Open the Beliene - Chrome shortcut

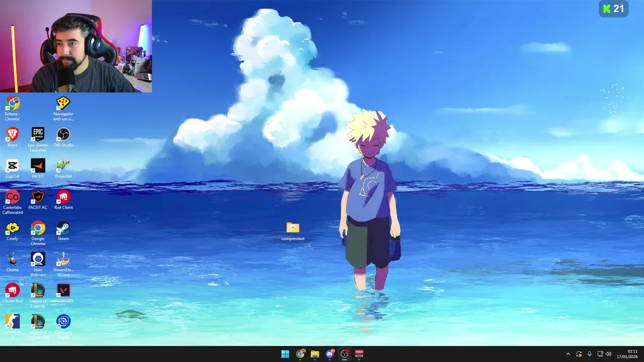13,109
